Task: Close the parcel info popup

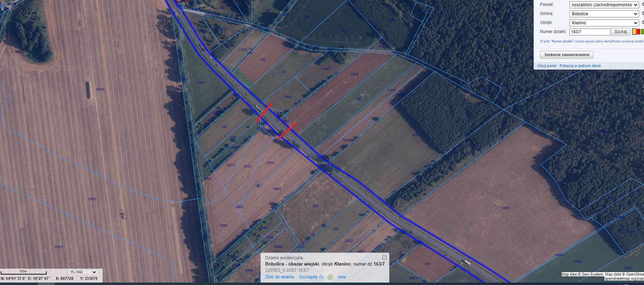Action: [x=384, y=258]
